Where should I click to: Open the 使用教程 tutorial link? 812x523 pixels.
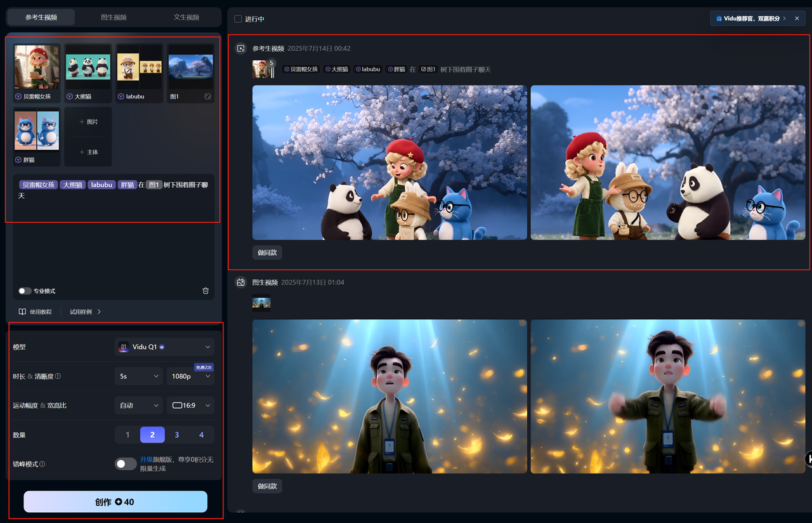tap(41, 312)
